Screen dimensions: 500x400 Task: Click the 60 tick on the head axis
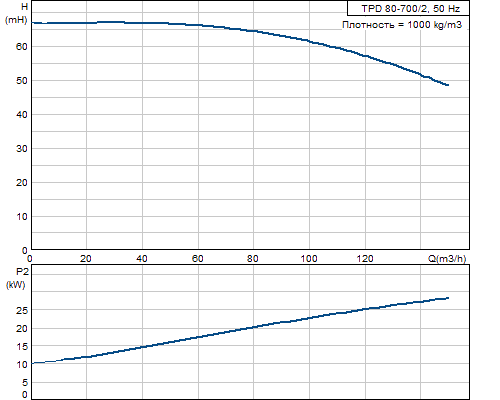21,47
